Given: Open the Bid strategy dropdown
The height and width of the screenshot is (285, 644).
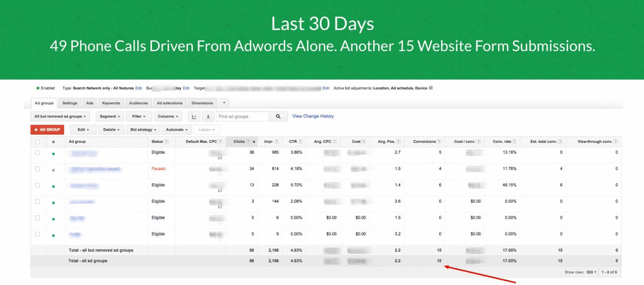Looking at the screenshot, I should coord(143,130).
